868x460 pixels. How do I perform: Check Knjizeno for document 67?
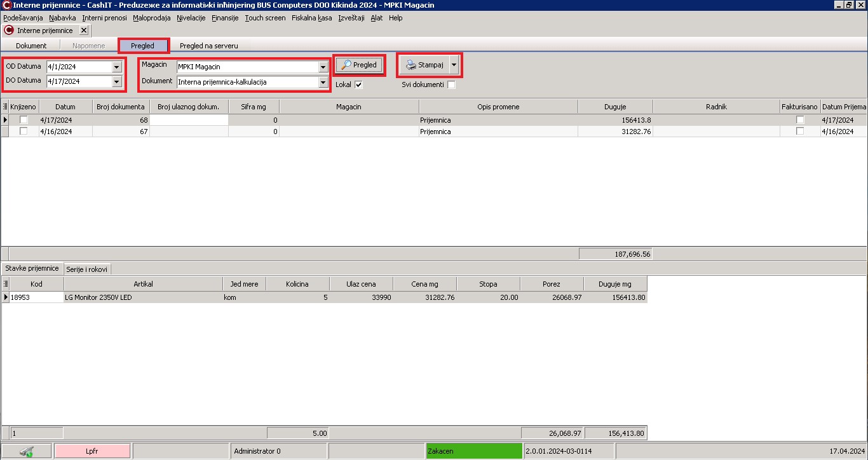coord(24,131)
